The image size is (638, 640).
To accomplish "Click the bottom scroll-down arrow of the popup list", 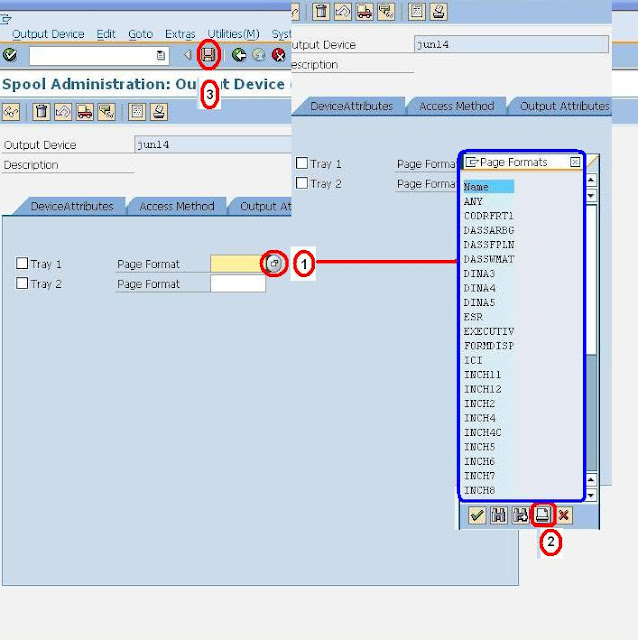I will click(x=591, y=496).
